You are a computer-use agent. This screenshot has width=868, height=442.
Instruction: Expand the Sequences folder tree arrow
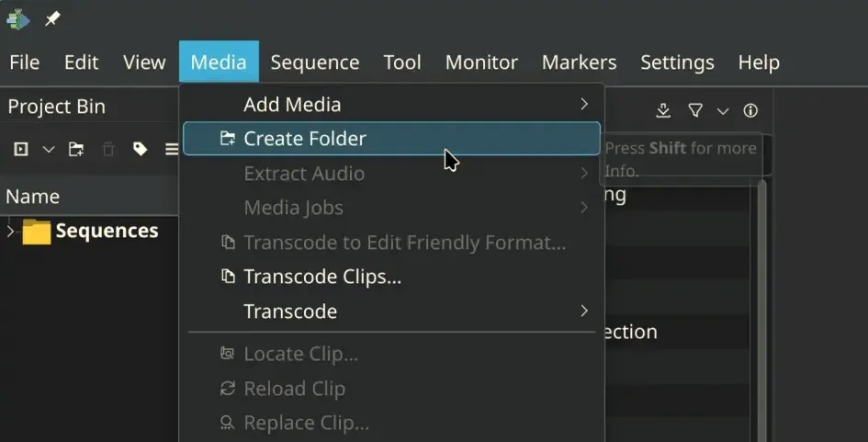[x=10, y=231]
